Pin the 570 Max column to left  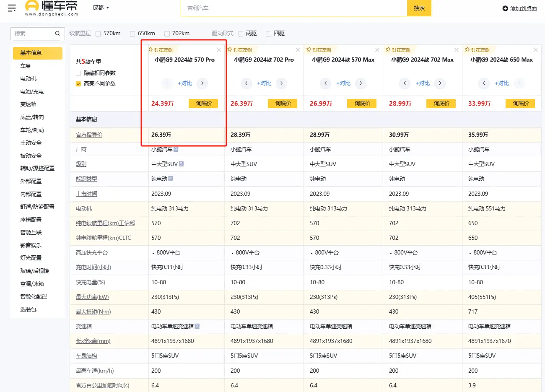[319, 50]
